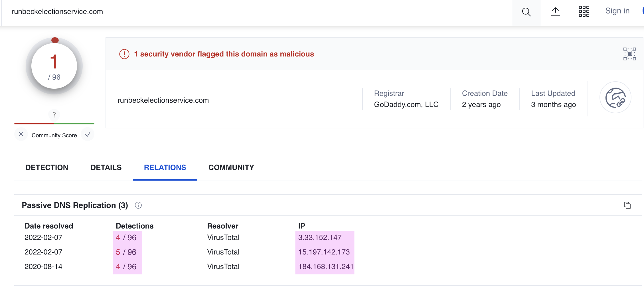This screenshot has height=287, width=644.
Task: Vote harmless with the community checkmark icon
Action: [x=88, y=134]
